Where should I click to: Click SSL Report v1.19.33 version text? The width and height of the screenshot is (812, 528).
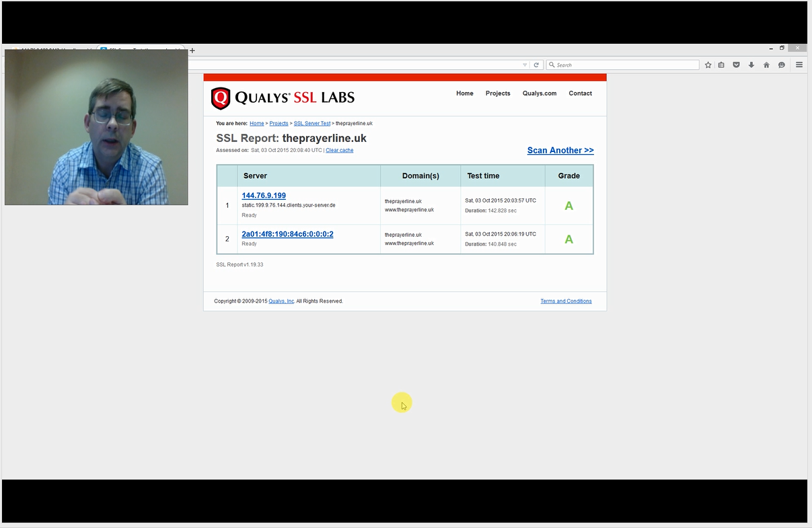click(x=239, y=265)
